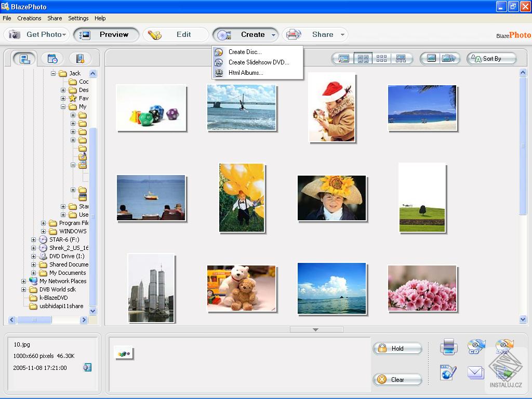Click the print icon in the share panel
Viewport: 532px width, 399px height.
448,347
